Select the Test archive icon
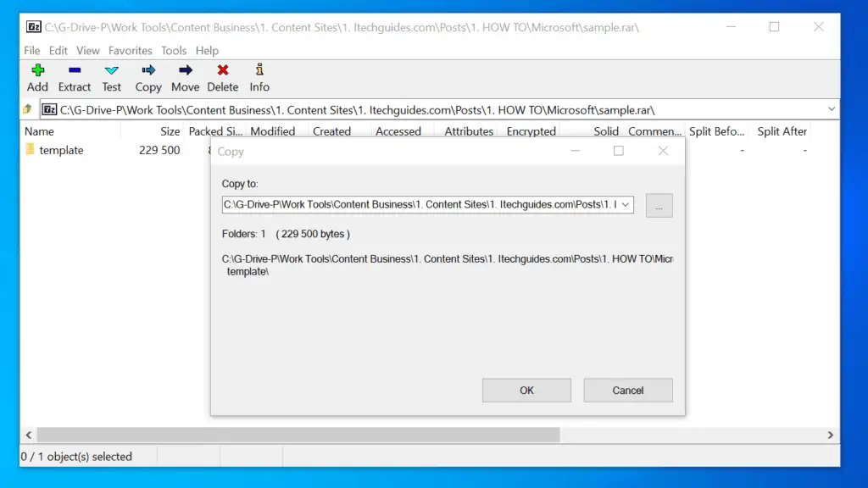 [x=112, y=71]
